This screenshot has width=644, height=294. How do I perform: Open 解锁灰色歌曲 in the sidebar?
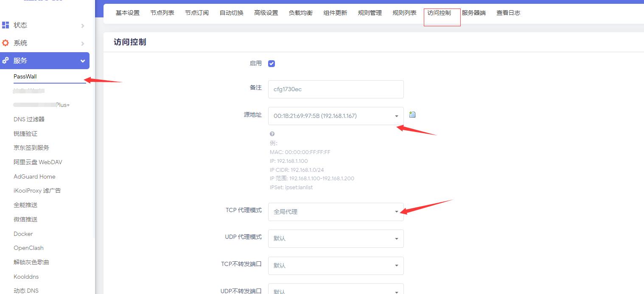click(31, 262)
